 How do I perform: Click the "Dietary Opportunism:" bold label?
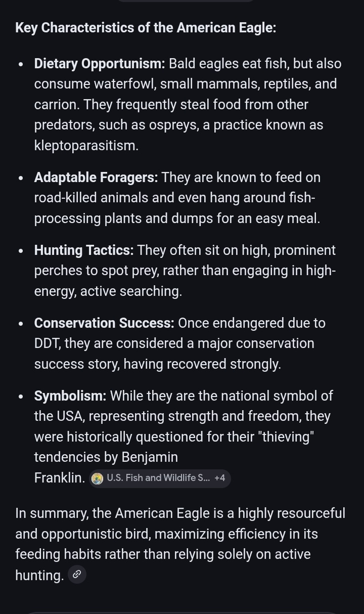100,64
